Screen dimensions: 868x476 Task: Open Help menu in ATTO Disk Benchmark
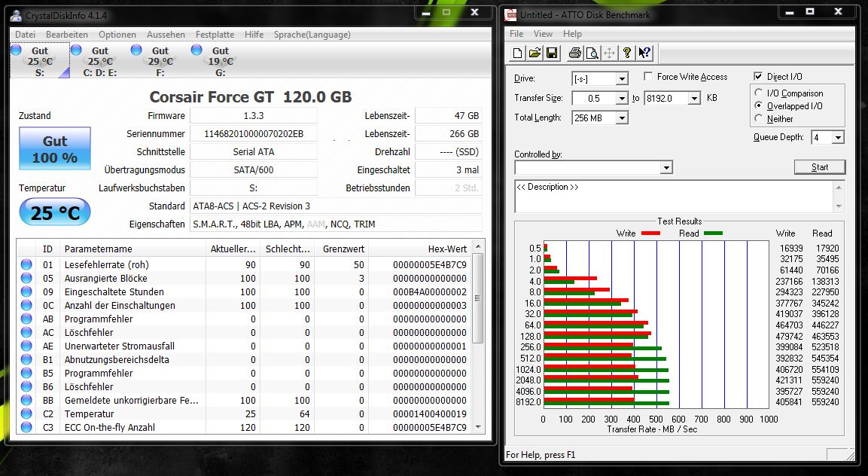[x=572, y=34]
